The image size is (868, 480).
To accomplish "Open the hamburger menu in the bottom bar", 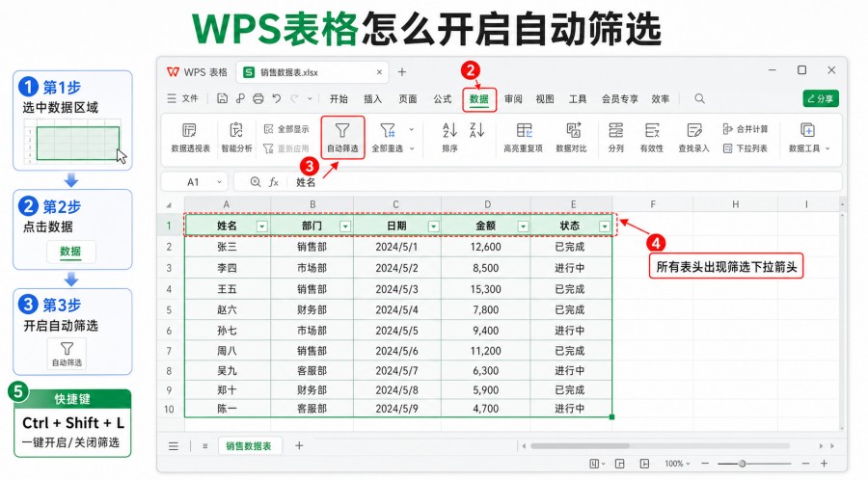I will pyautogui.click(x=174, y=445).
